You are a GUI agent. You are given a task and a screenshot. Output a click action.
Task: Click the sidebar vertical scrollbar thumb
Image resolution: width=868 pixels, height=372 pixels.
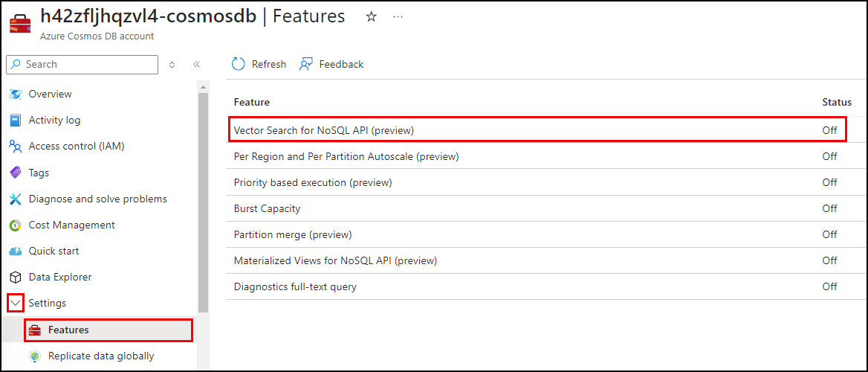[203, 202]
